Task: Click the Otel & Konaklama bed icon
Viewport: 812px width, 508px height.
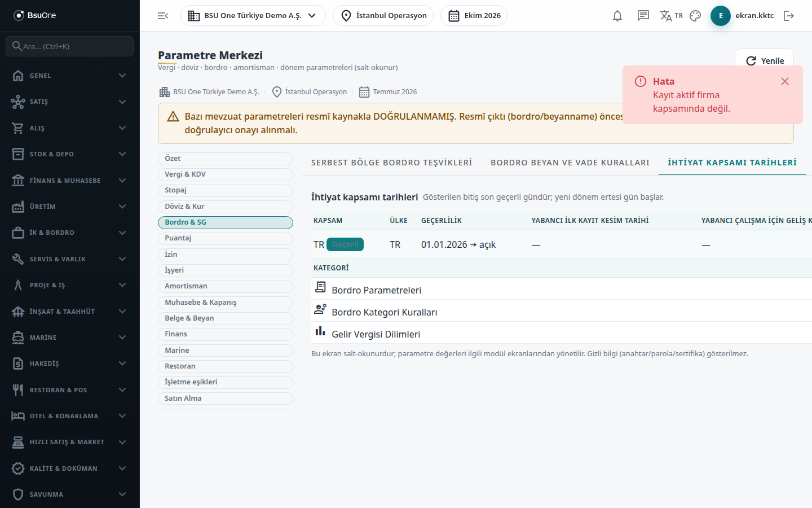Action: click(x=18, y=416)
